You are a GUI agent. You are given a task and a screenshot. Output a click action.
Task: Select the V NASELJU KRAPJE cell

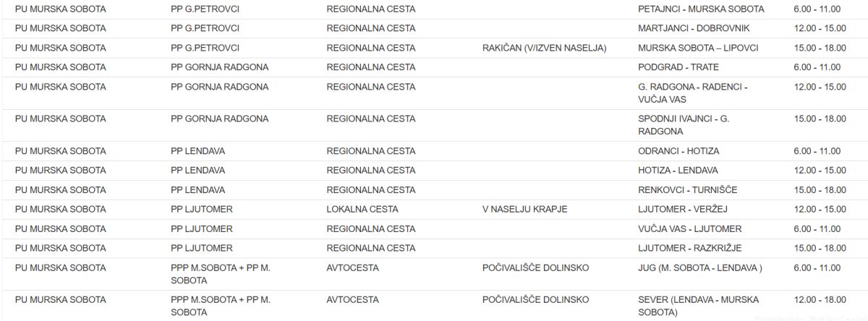tap(524, 210)
